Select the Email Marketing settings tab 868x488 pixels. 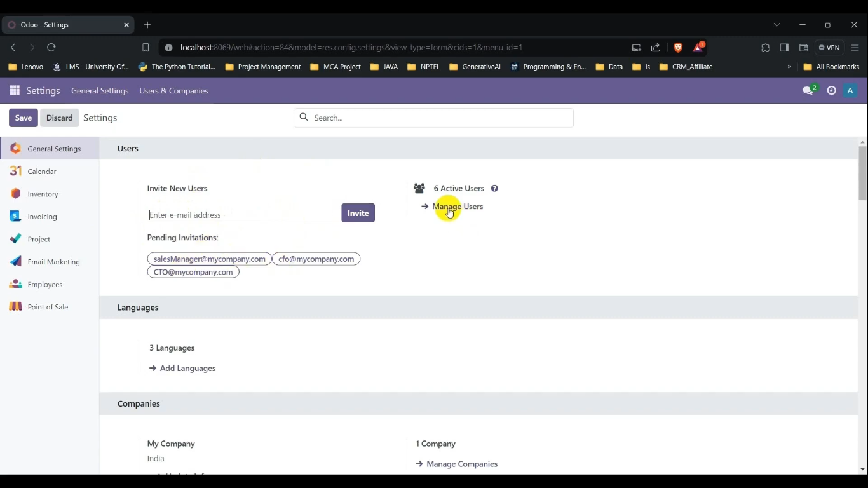(x=50, y=262)
